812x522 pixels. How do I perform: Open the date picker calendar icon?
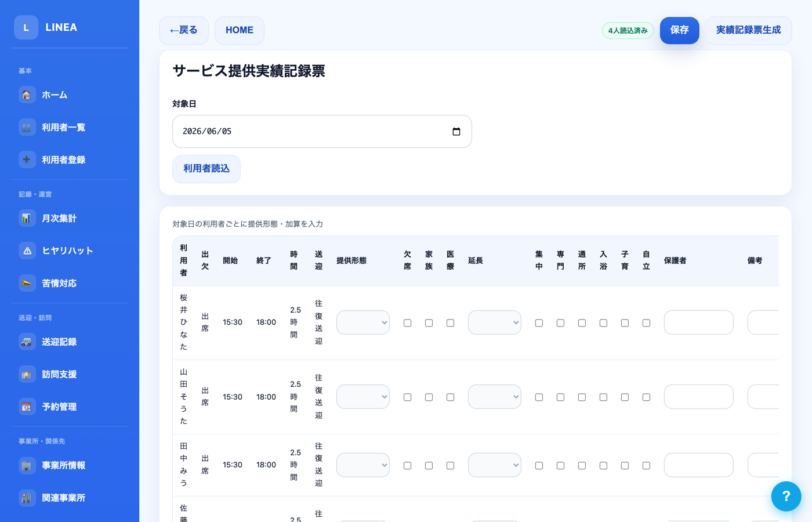click(456, 132)
